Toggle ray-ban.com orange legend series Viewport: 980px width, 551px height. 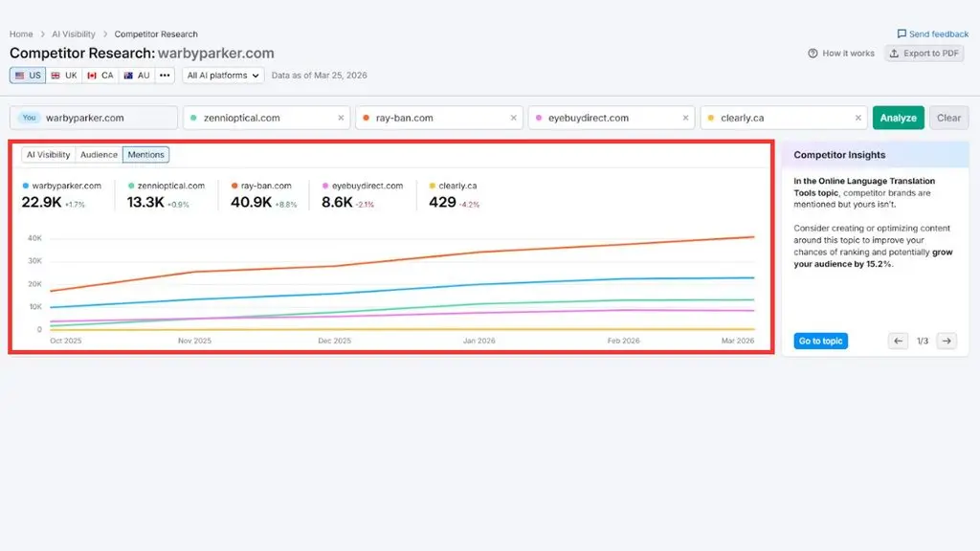[261, 186]
